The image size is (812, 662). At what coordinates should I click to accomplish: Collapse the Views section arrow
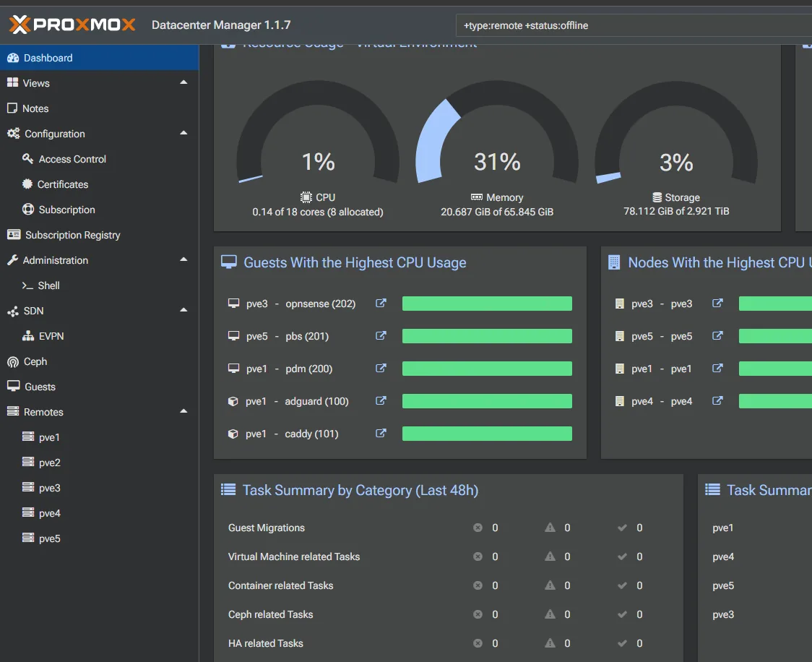[x=183, y=82]
